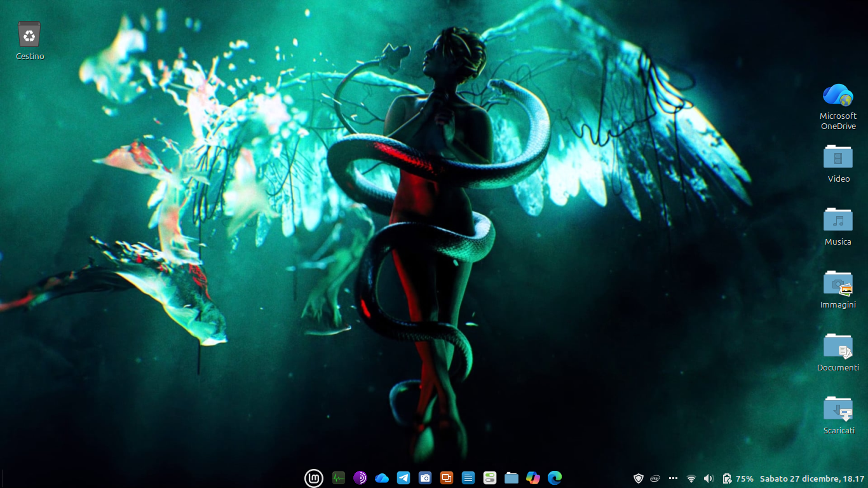Open Tor Browser from the taskbar
Viewport: 868px width, 488px height.
click(x=360, y=478)
